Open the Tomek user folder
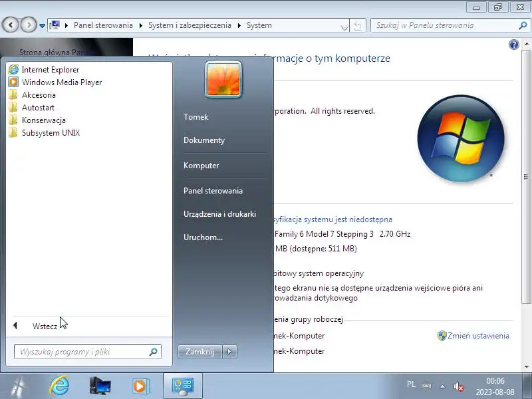 [196, 117]
